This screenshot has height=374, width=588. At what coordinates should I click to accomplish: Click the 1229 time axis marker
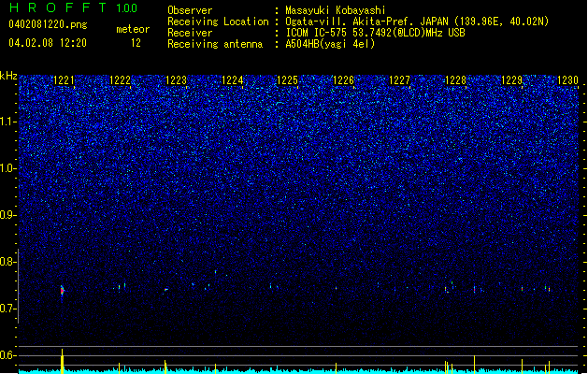(511, 80)
